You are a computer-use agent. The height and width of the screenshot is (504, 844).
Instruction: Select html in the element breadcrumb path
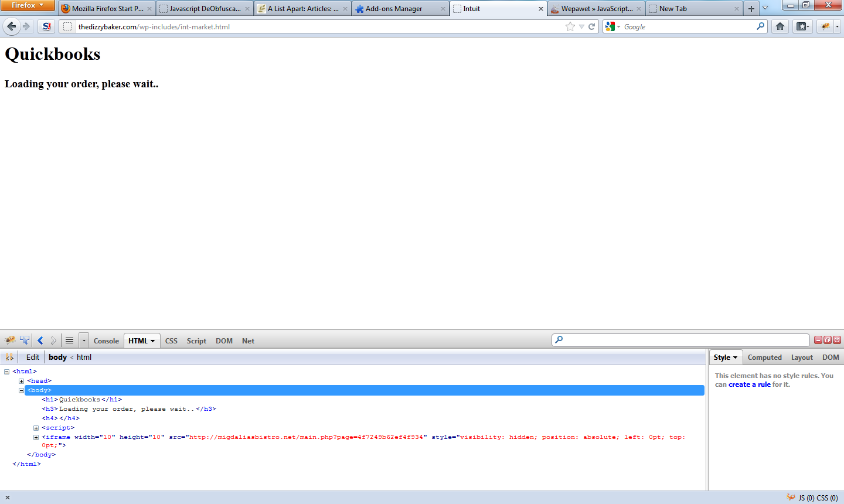pyautogui.click(x=84, y=357)
